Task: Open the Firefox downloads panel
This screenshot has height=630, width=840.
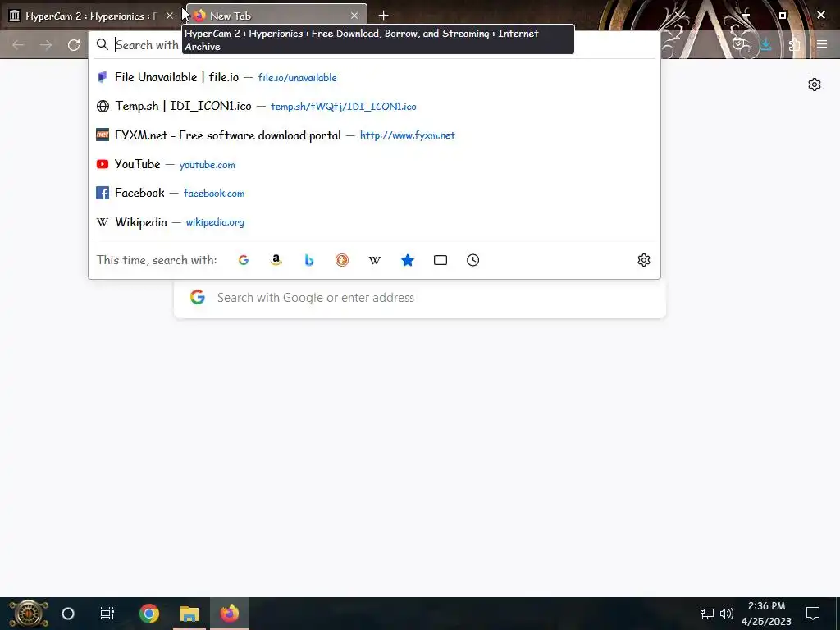Action: pyautogui.click(x=766, y=45)
